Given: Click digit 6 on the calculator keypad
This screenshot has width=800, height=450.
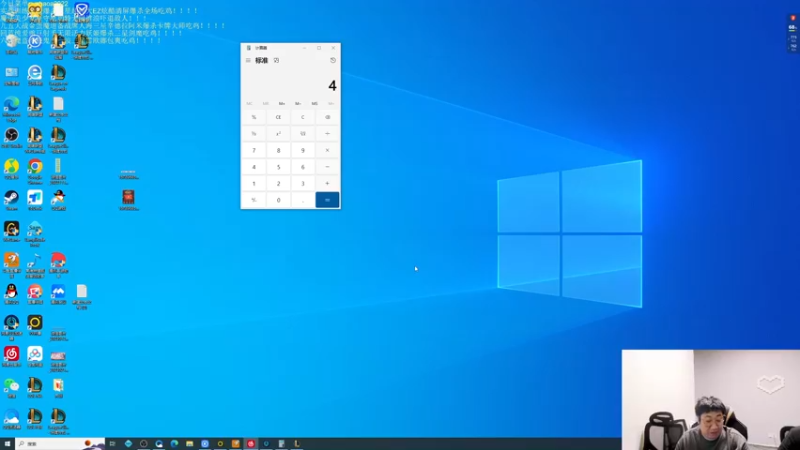Looking at the screenshot, I should [x=303, y=167].
